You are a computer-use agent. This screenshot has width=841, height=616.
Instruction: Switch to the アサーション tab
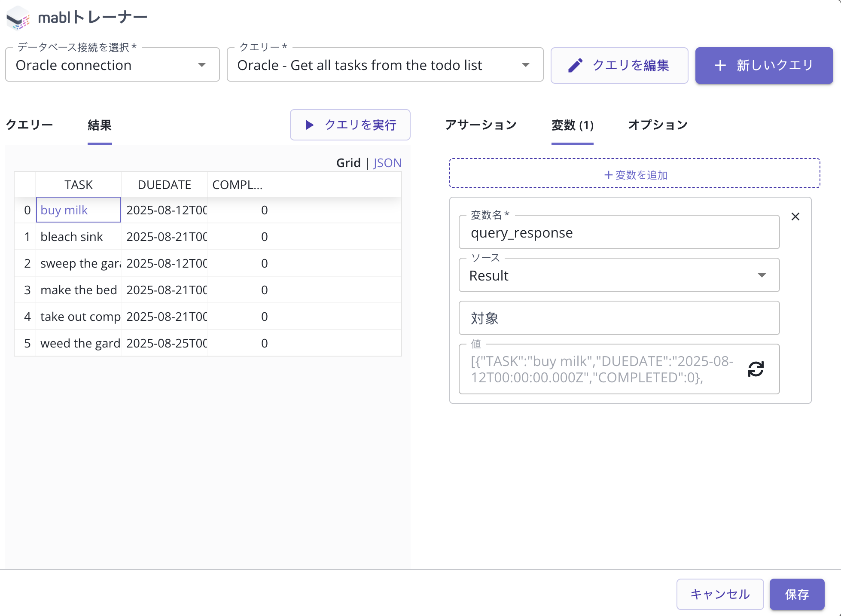[481, 125]
